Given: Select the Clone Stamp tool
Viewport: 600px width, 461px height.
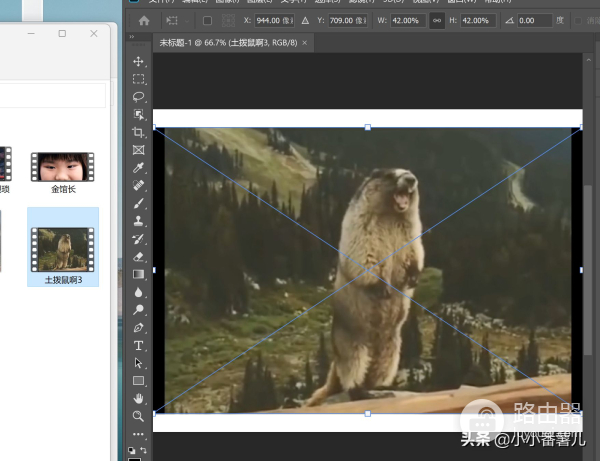Looking at the screenshot, I should pos(139,221).
